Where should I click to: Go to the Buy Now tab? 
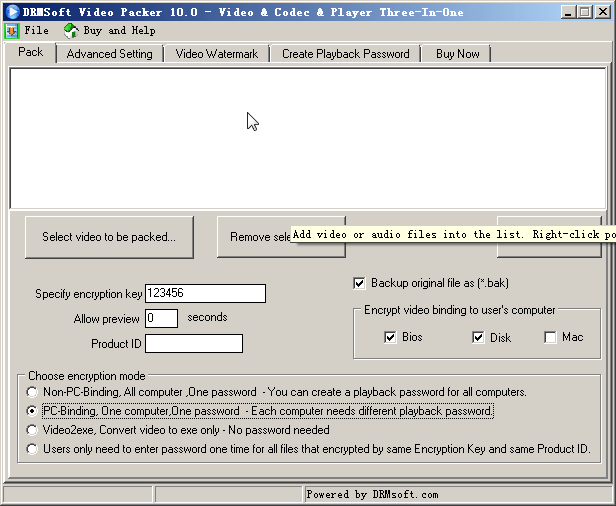[x=457, y=54]
